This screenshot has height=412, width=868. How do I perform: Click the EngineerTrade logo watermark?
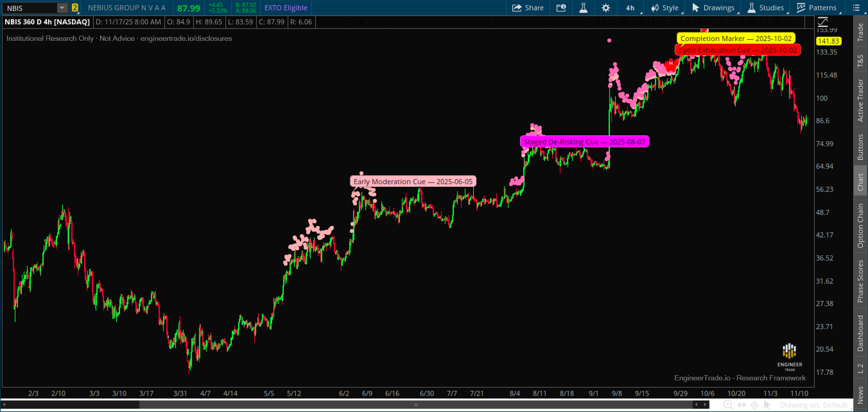pyautogui.click(x=789, y=356)
